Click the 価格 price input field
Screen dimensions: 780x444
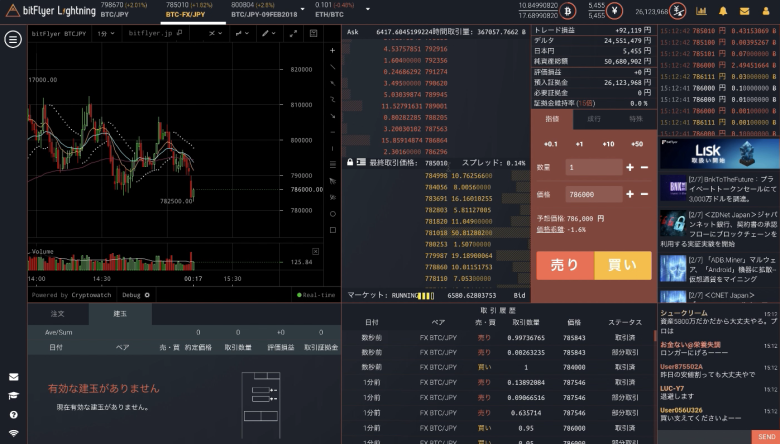click(594, 194)
